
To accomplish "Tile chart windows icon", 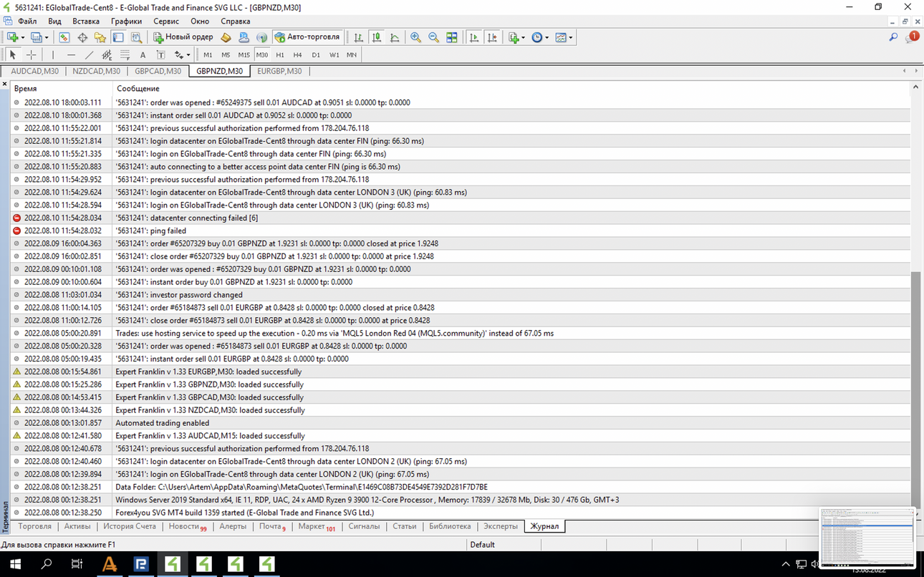I will point(452,37).
